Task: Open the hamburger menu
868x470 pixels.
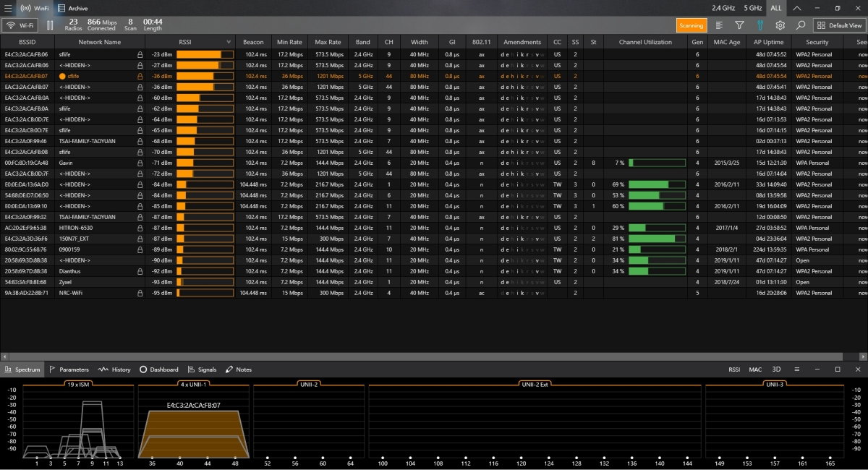Action: click(x=8, y=8)
